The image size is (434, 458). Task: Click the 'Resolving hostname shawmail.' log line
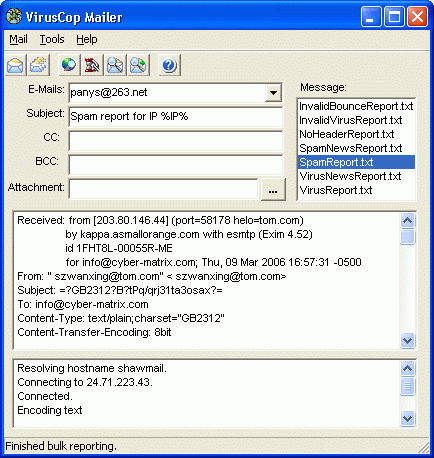click(x=92, y=368)
